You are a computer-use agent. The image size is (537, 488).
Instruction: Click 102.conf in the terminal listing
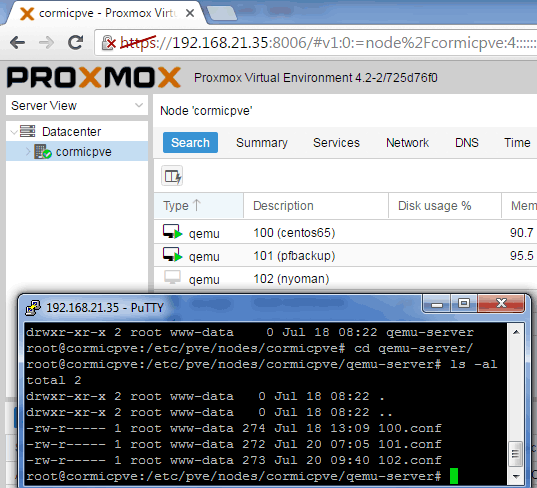pos(410,460)
